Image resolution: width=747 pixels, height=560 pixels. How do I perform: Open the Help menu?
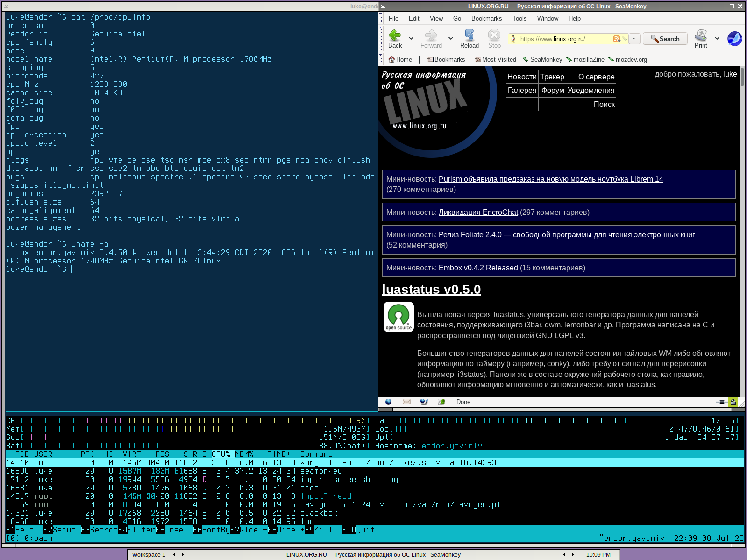tap(575, 19)
